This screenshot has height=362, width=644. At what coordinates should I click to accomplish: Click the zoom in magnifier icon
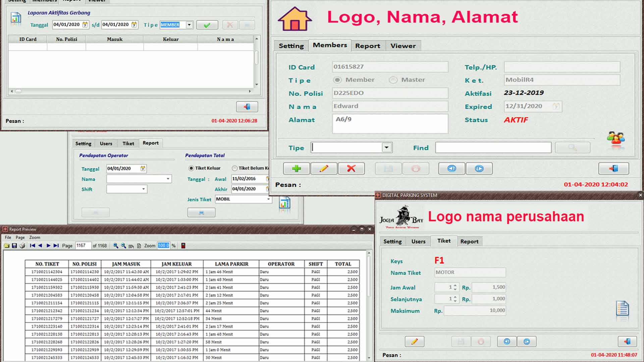[x=116, y=246]
